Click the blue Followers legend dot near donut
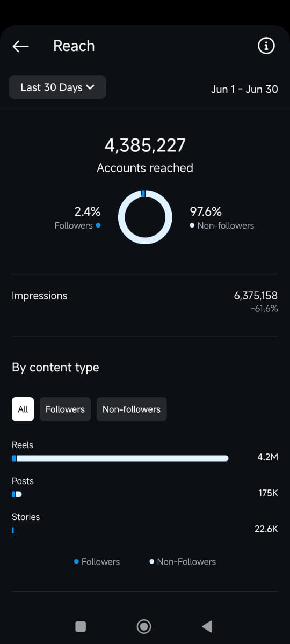The image size is (290, 644). click(x=98, y=225)
